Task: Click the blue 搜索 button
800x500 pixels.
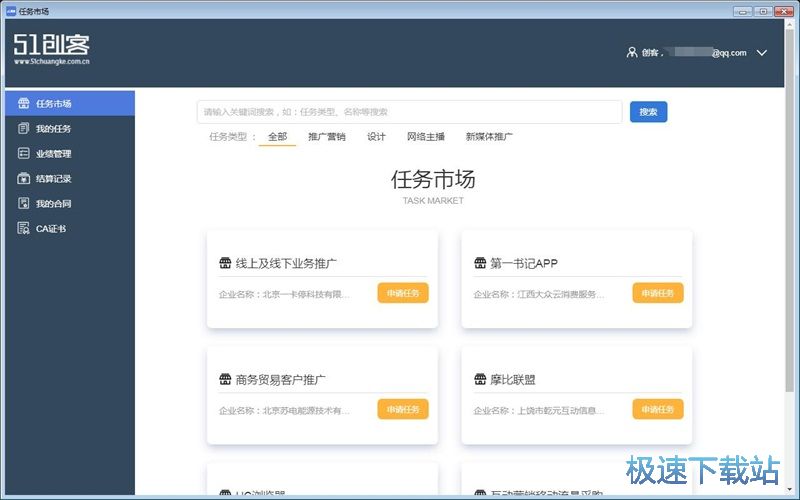Action: [x=648, y=112]
